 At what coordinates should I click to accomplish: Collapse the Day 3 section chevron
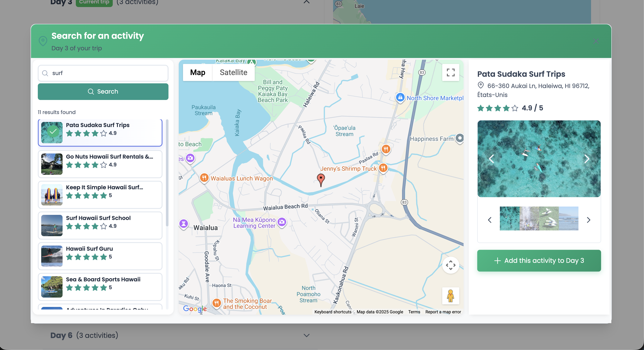306,2
